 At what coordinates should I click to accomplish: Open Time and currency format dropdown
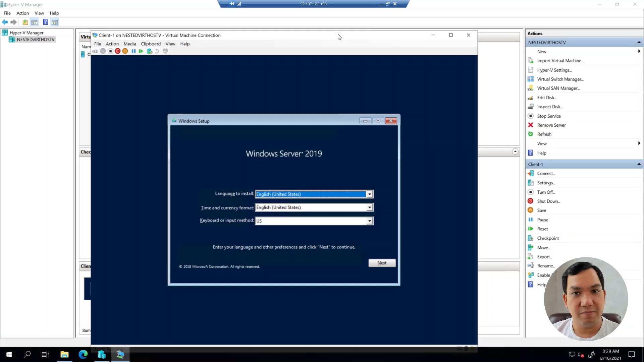pos(369,207)
